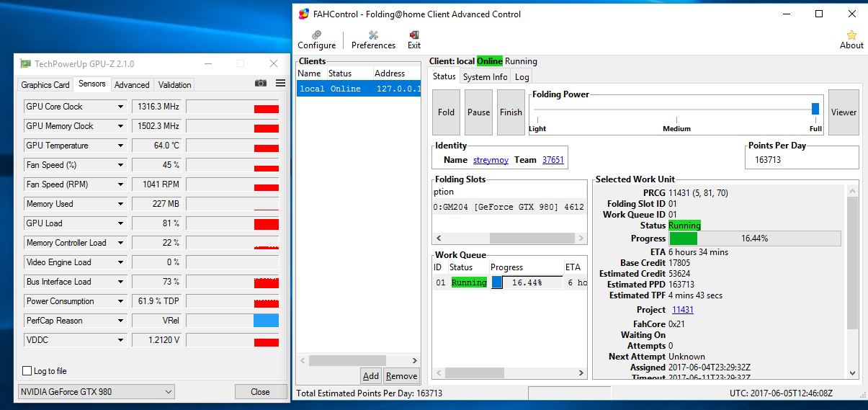The image size is (868, 410).
Task: Click Points Per Day value 163713
Action: pos(768,160)
